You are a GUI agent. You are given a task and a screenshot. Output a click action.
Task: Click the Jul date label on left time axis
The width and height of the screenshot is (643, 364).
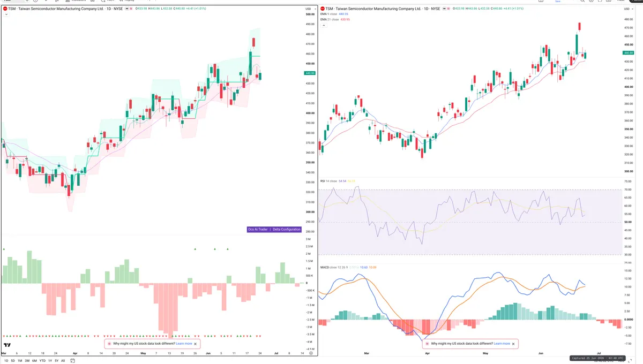point(275,353)
